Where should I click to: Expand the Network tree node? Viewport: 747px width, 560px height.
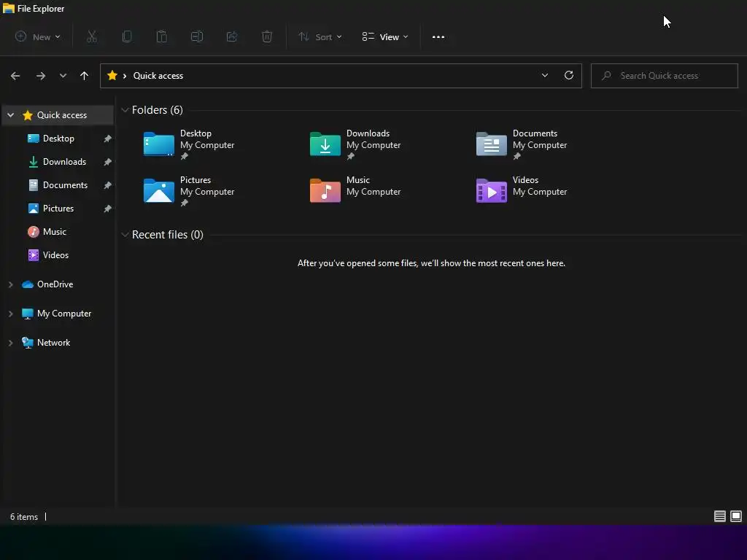click(x=10, y=343)
